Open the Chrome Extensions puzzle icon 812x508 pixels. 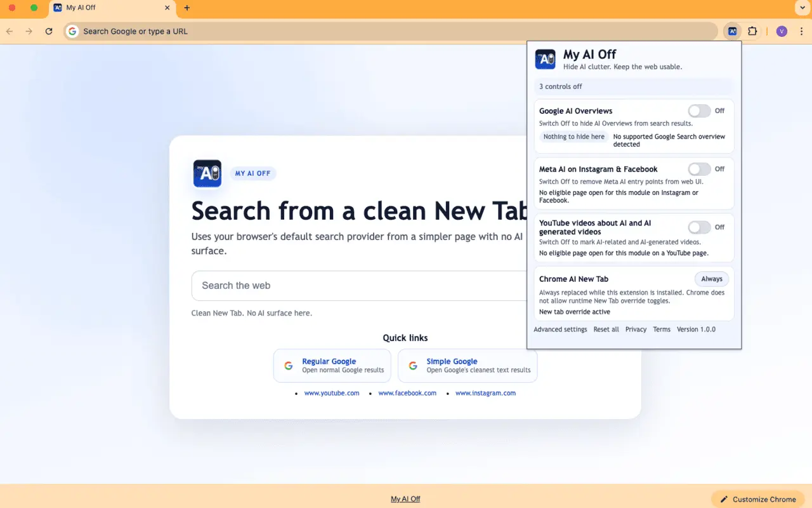click(752, 31)
